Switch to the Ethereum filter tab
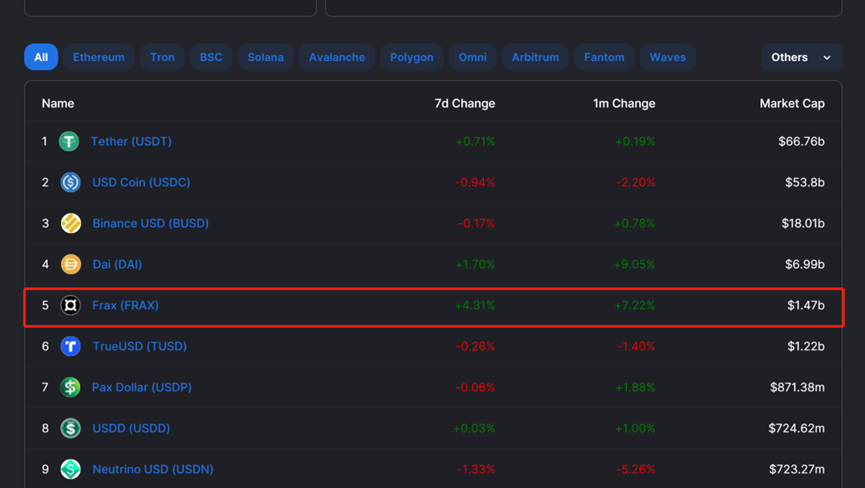The width and height of the screenshot is (865, 488). [99, 57]
